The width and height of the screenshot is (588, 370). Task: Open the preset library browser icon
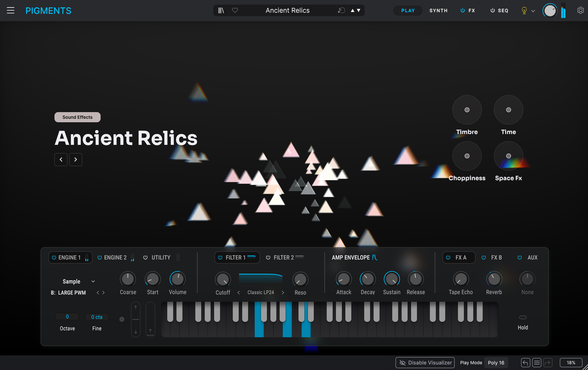click(221, 10)
